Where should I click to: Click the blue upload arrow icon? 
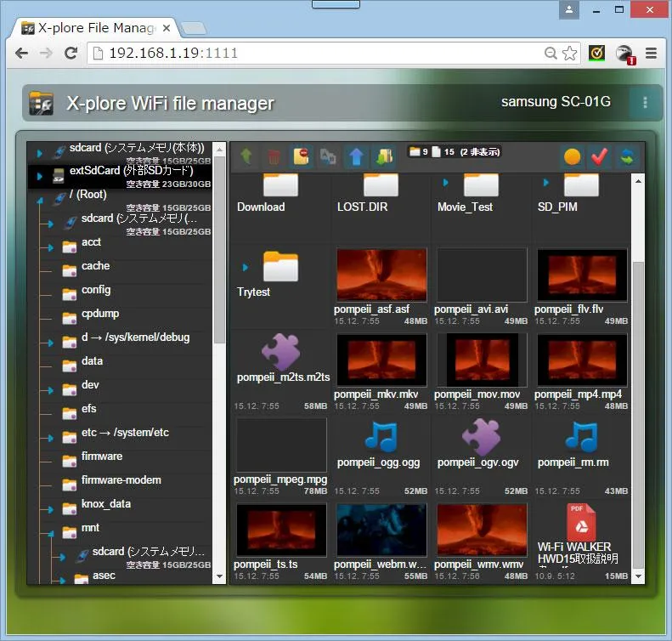(x=356, y=157)
